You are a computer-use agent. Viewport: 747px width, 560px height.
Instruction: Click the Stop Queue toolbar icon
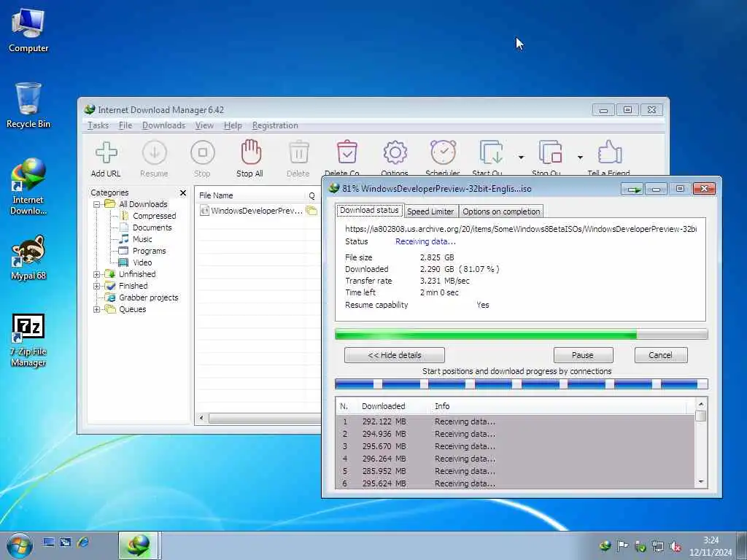click(550, 152)
